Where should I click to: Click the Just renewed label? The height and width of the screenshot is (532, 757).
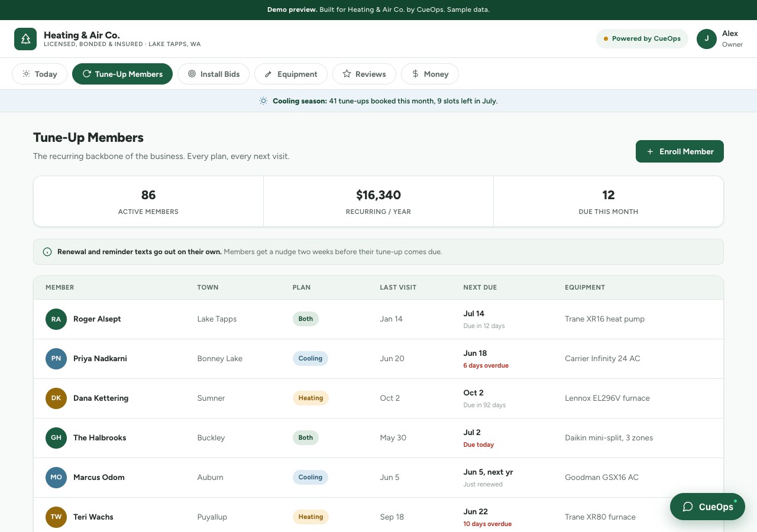click(x=483, y=485)
